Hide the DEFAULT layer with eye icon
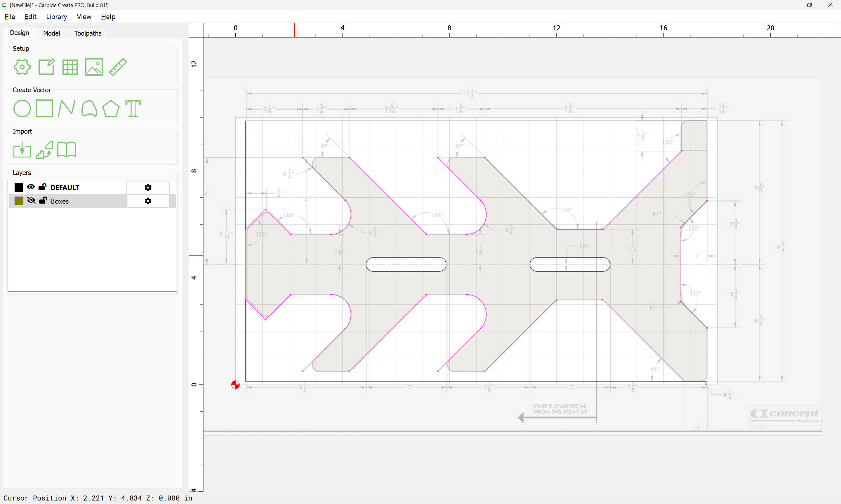Image resolution: width=841 pixels, height=504 pixels. pos(31,187)
